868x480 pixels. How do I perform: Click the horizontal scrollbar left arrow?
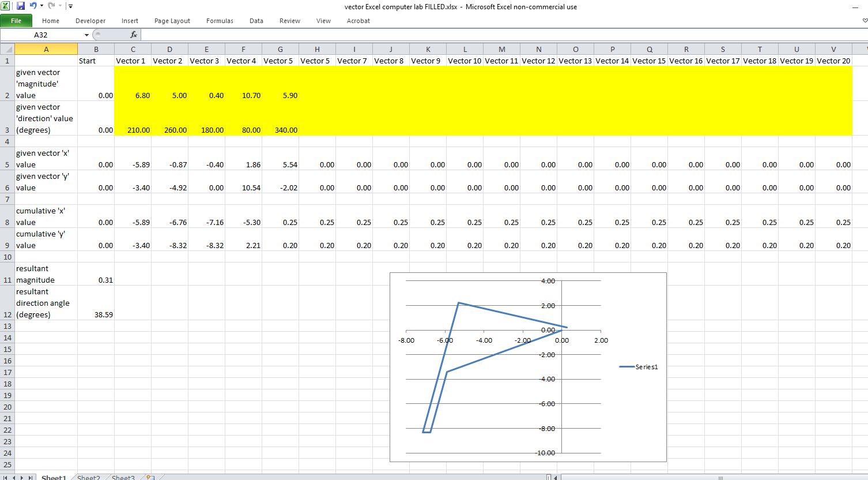coord(556,477)
